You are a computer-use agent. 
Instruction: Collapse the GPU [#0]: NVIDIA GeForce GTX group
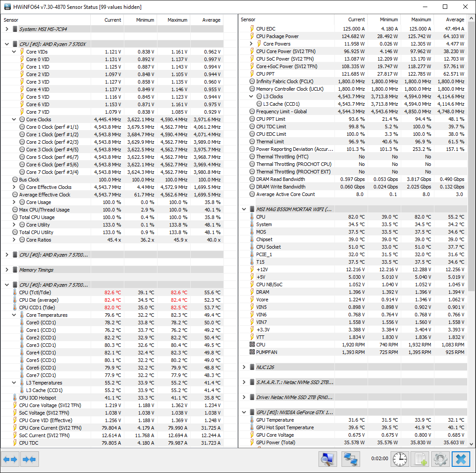pos(244,412)
